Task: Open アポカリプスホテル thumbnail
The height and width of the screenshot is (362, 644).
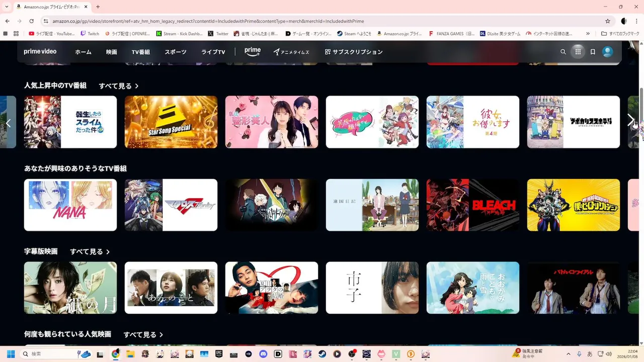Action: point(574,122)
